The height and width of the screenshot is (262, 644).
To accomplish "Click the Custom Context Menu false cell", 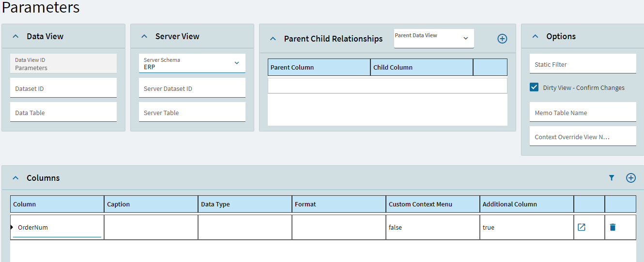I will click(x=433, y=227).
